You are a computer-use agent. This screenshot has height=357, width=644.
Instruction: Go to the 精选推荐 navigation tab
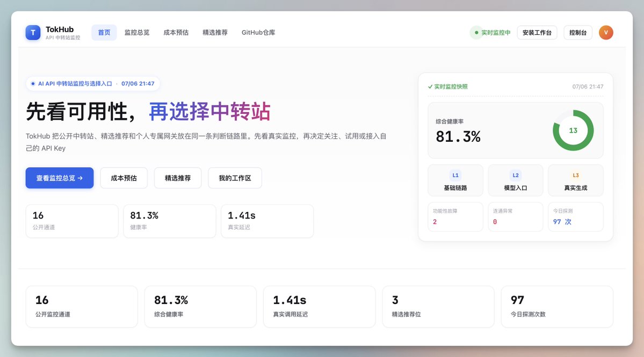[x=215, y=32]
